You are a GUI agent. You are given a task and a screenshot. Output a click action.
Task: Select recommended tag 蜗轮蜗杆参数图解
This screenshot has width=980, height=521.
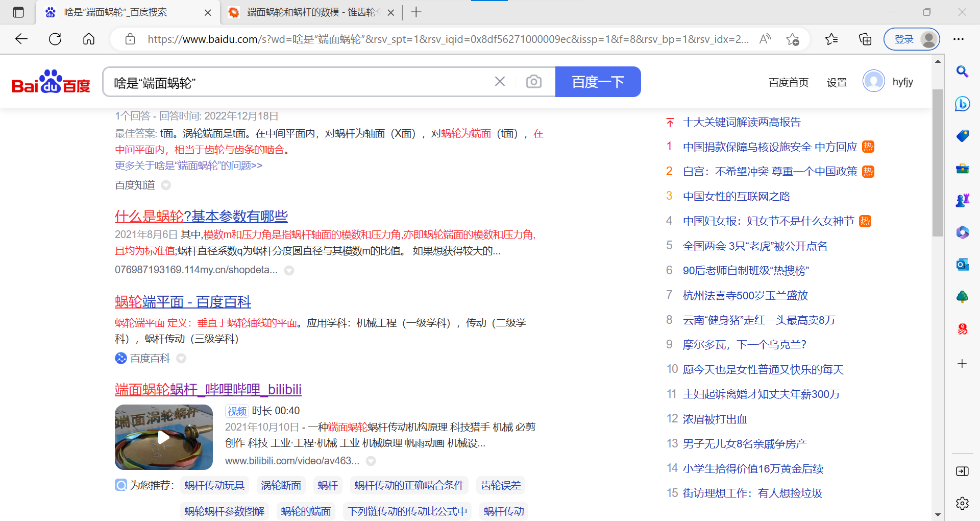224,511
